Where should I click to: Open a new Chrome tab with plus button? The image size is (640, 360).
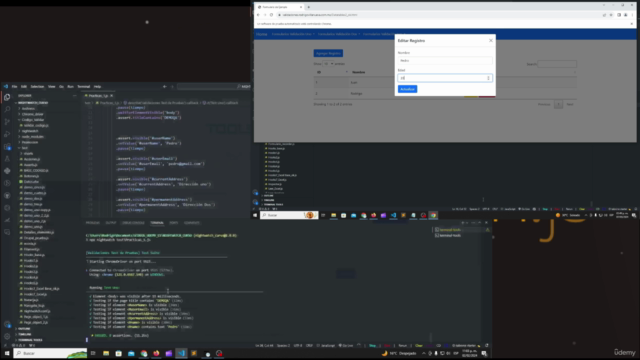[309, 7]
